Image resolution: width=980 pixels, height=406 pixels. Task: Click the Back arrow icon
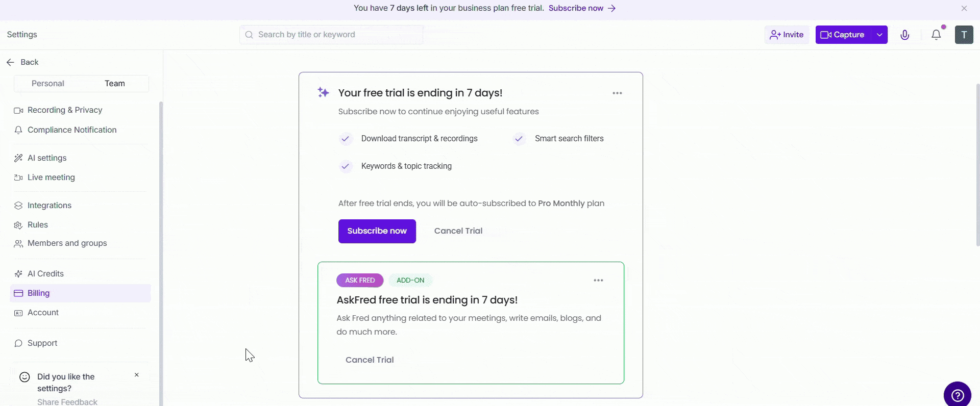coord(10,62)
